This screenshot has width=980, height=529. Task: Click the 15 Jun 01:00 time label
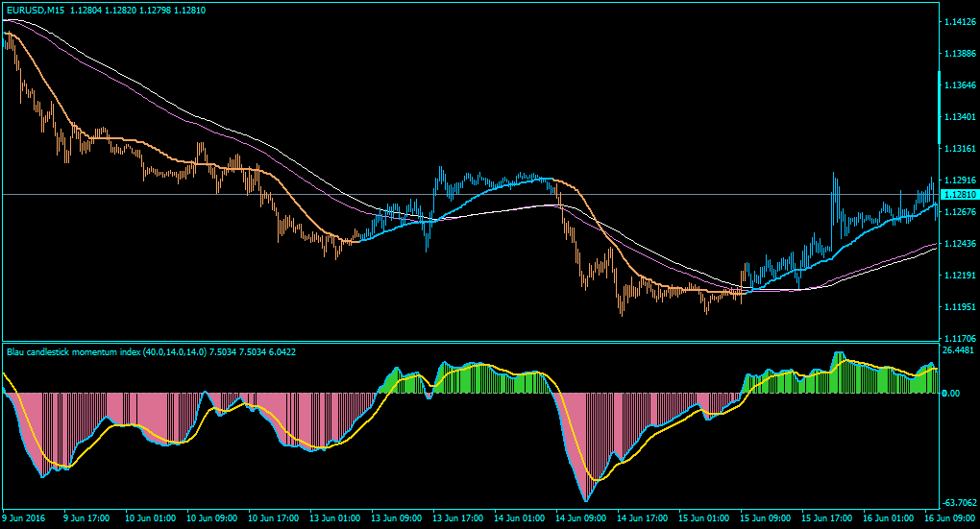(703, 517)
